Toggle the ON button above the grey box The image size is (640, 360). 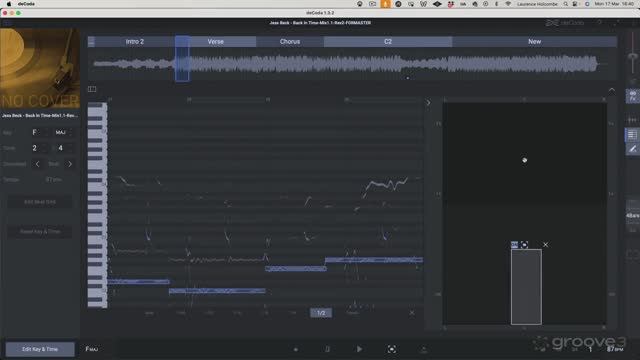514,244
